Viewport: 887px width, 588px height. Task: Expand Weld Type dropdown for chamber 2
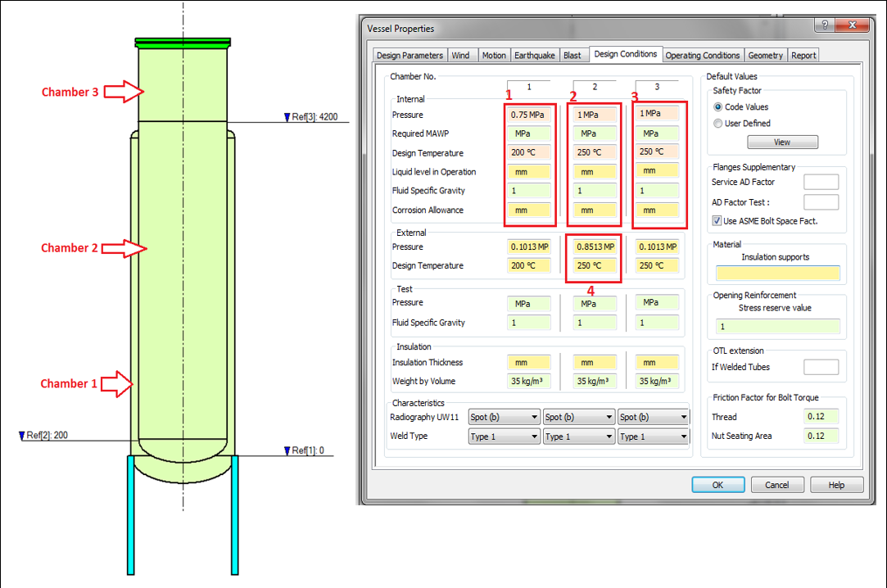[x=578, y=436]
